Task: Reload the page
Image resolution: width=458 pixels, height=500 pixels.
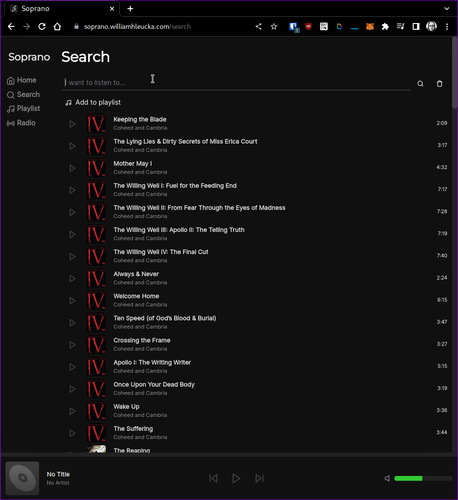Action: point(42,27)
